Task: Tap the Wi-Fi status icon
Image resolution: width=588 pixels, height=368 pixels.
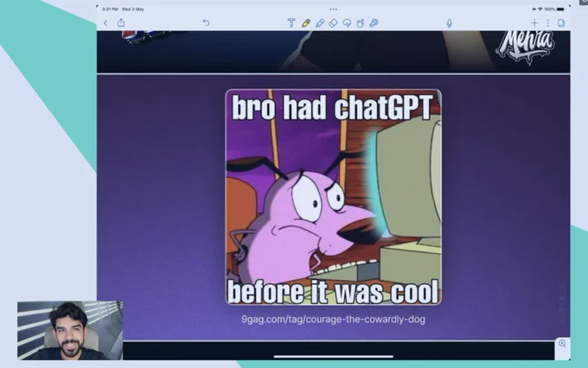Action: click(540, 9)
